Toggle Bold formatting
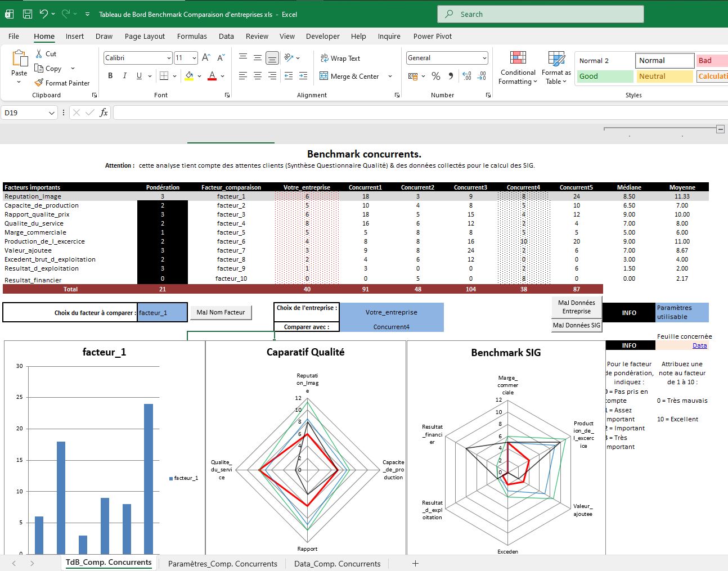728x571 pixels. point(110,76)
